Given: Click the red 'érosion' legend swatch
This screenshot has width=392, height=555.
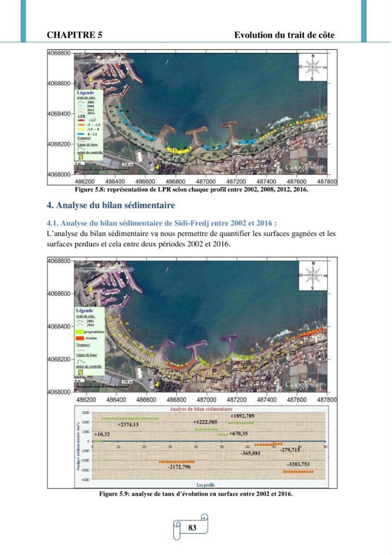Looking at the screenshot, I should (x=79, y=338).
